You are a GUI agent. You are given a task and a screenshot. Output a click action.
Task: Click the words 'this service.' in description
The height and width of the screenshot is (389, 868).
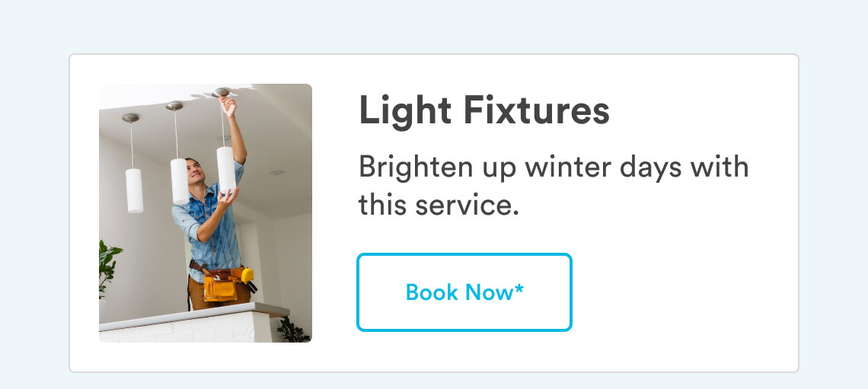point(439,206)
